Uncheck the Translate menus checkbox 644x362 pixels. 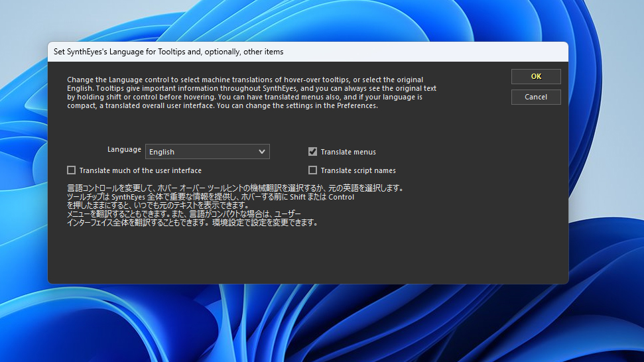click(312, 151)
